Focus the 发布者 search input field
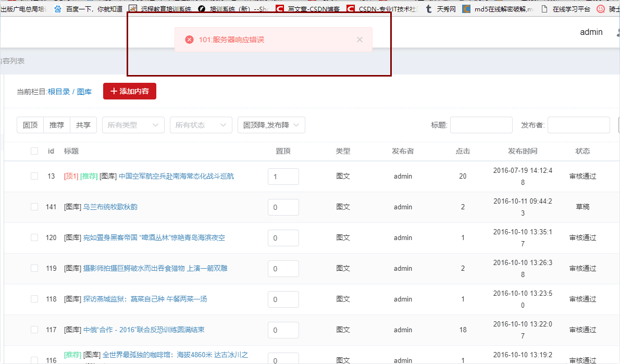The width and height of the screenshot is (620, 364). pos(578,125)
